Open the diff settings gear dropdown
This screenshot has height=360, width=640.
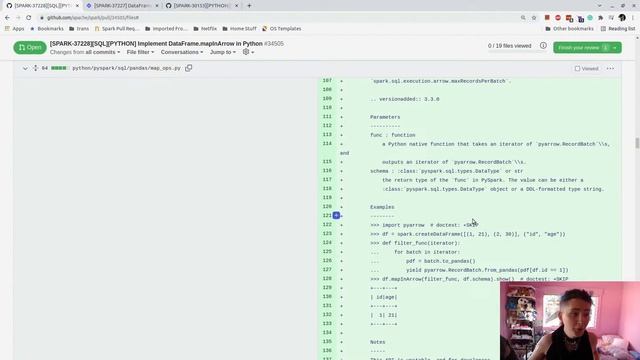(x=248, y=52)
